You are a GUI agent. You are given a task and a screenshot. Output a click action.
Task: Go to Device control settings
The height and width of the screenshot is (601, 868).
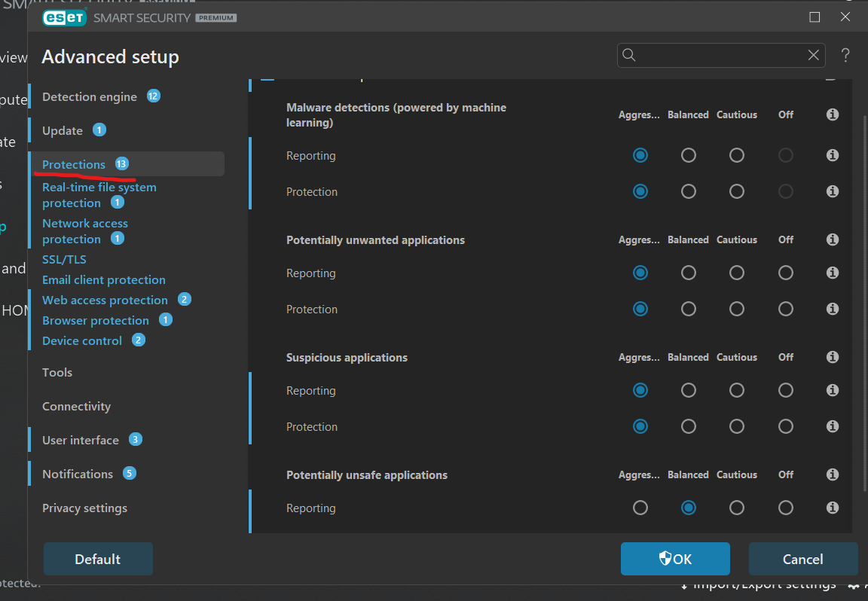pos(82,340)
